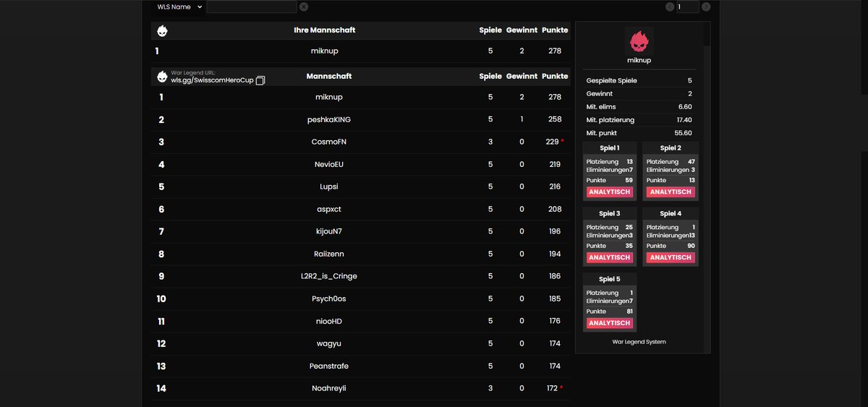
Task: Click Noahreyli's 172 points value
Action: (552, 388)
